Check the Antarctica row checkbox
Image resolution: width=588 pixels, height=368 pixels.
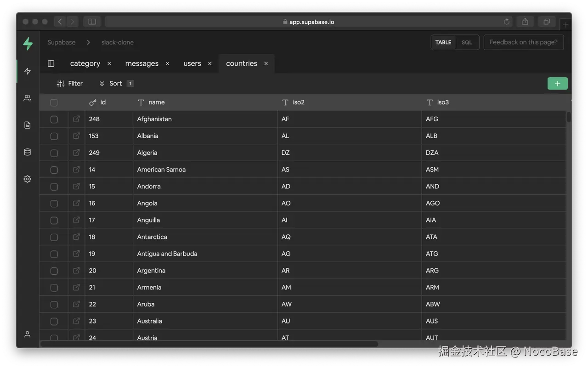[x=54, y=237]
